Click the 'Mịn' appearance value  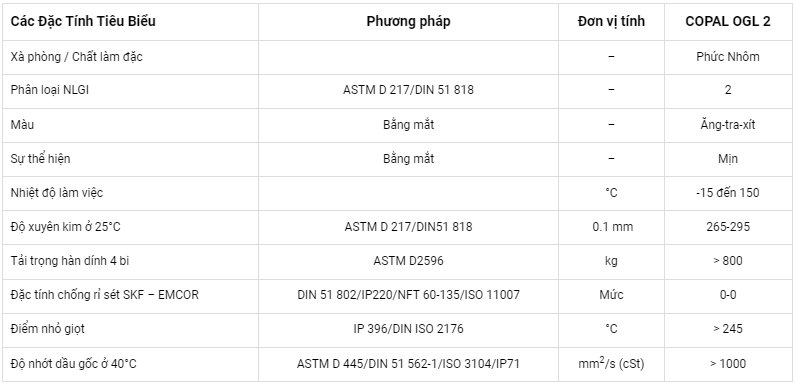tap(728, 159)
